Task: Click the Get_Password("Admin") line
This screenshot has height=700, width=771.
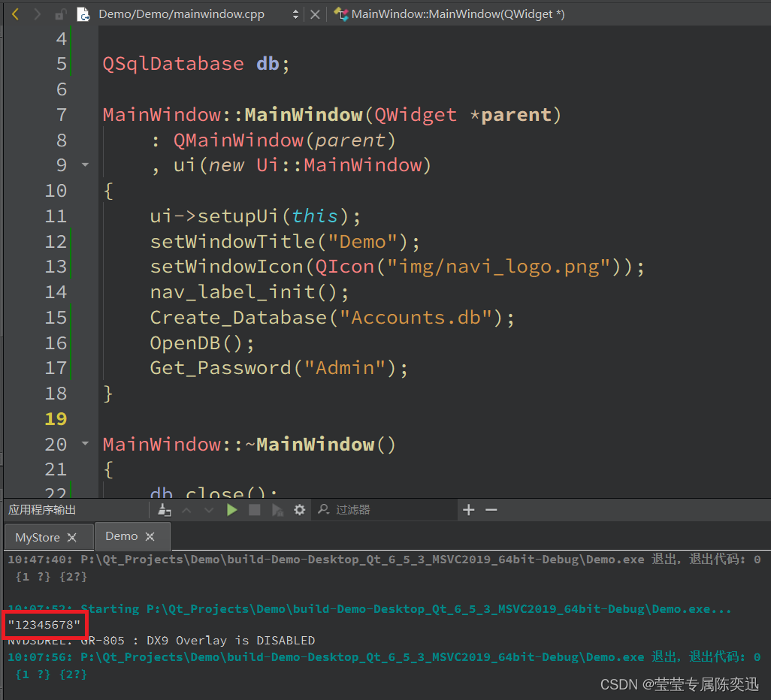Action: pos(279,368)
